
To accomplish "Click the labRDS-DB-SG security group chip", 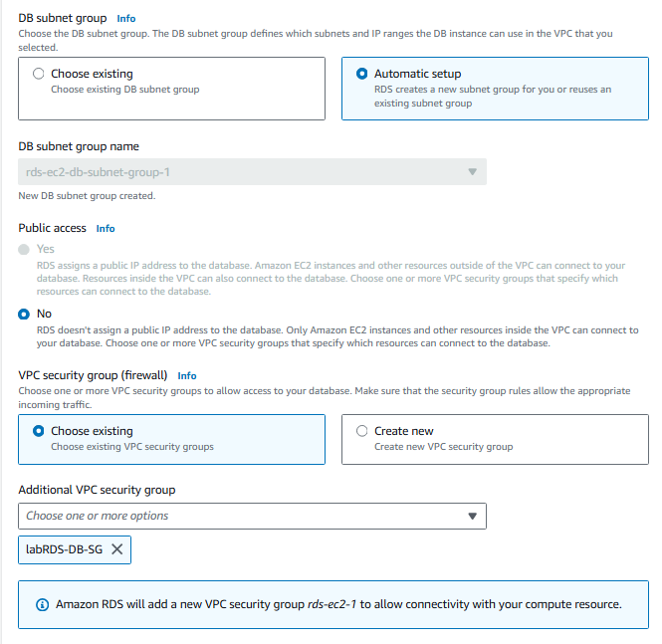I will [64, 549].
